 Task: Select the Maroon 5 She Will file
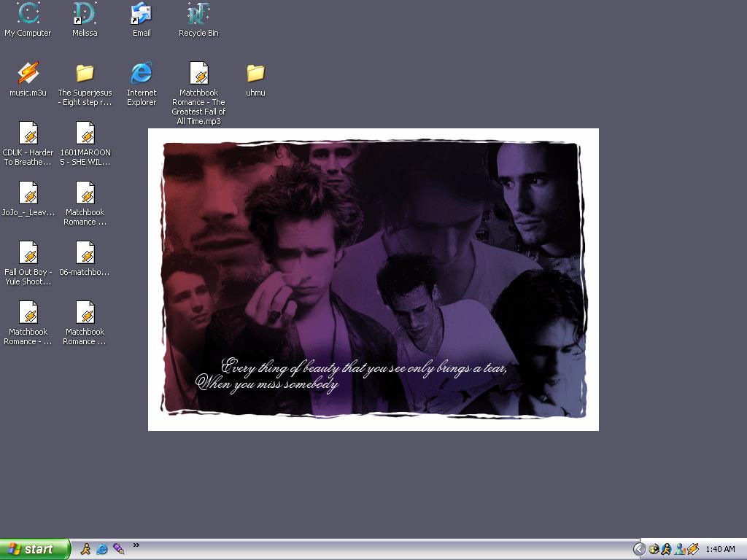click(85, 133)
